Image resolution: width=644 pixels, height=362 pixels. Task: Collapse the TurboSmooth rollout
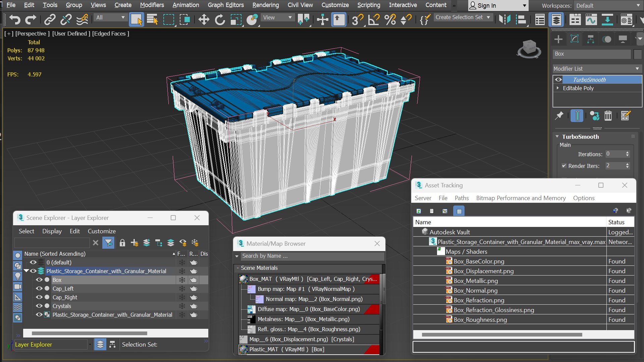click(x=557, y=137)
